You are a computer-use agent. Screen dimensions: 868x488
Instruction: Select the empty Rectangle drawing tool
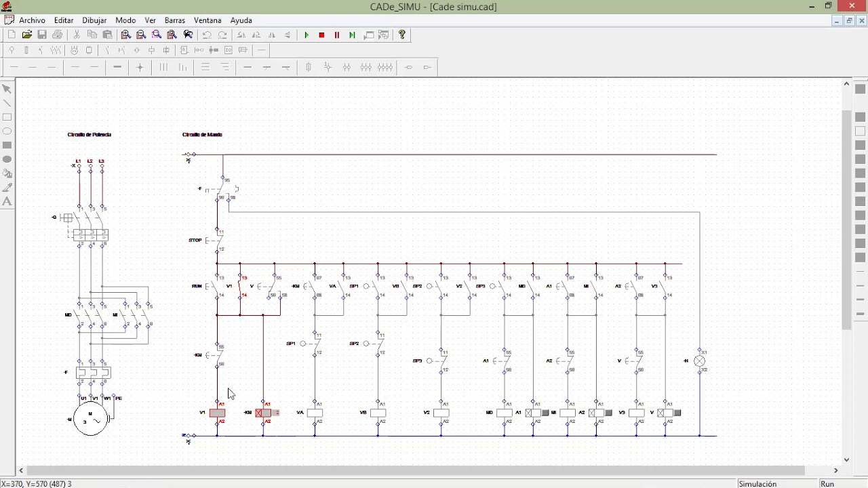(7, 117)
